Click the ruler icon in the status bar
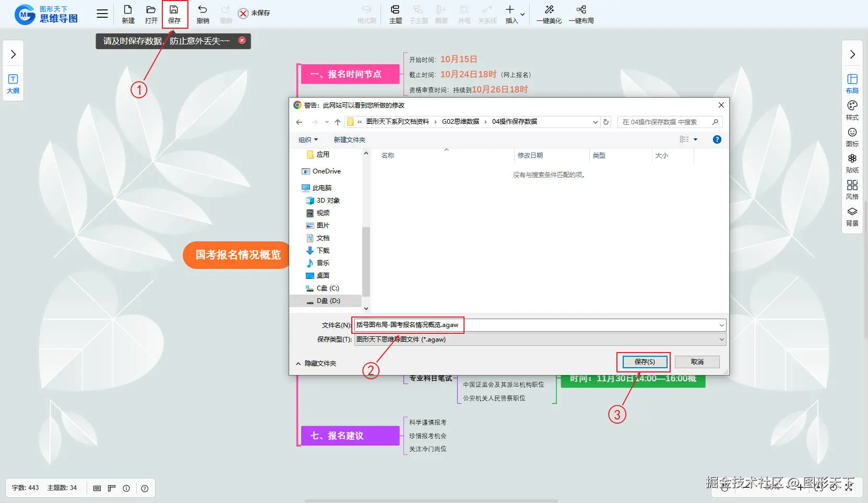The image size is (868, 503). [x=111, y=488]
